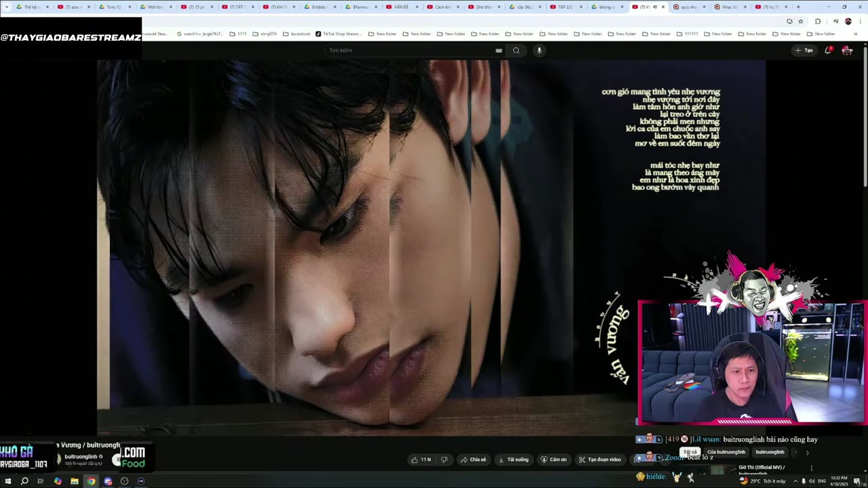Open the YouTube account avatar menu
Viewport: 868px width, 488px height.
[847, 50]
